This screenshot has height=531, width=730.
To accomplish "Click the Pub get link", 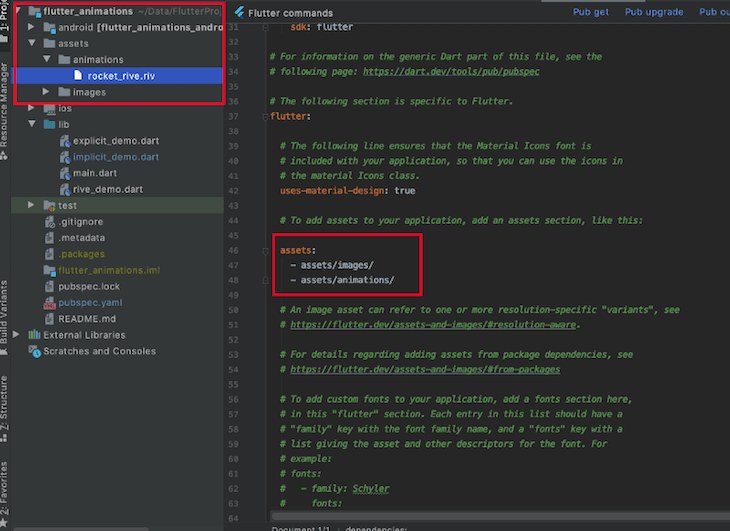I will tap(590, 12).
